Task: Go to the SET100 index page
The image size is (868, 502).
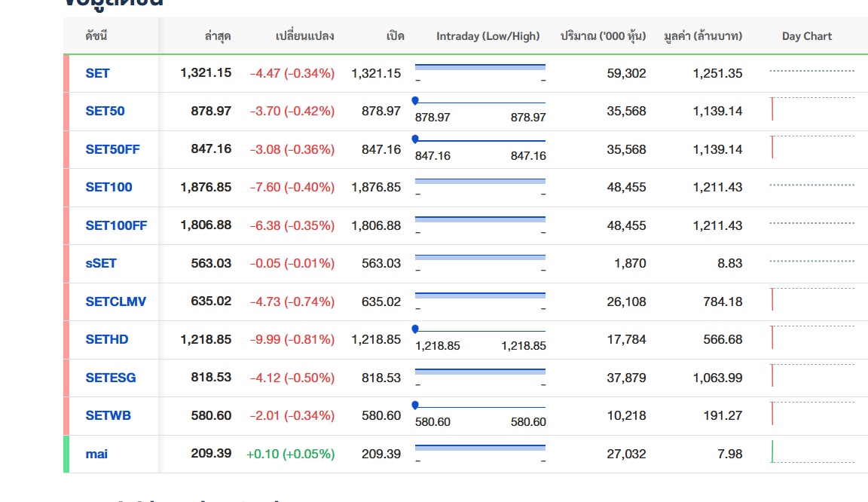Action: coord(108,187)
